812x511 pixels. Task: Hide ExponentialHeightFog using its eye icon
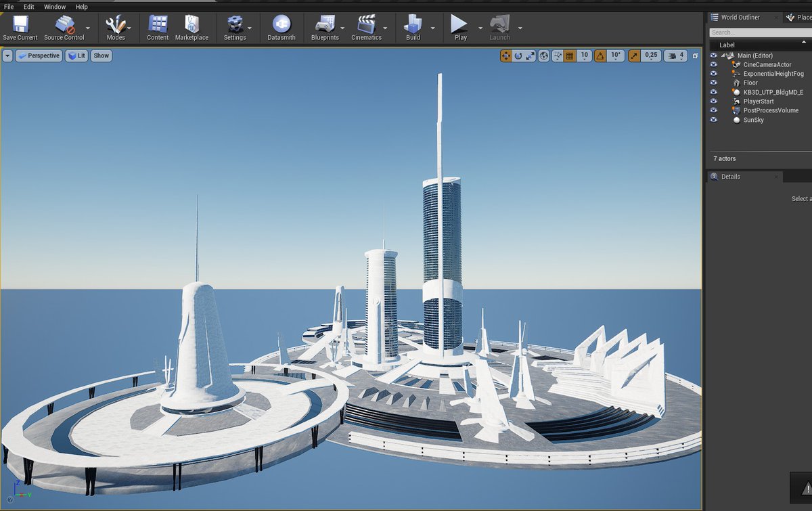tap(713, 74)
